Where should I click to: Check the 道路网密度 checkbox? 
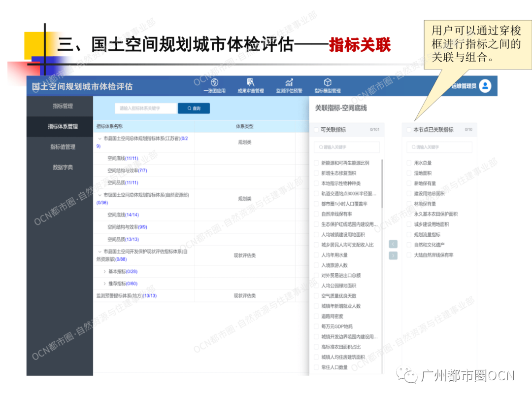(316, 317)
